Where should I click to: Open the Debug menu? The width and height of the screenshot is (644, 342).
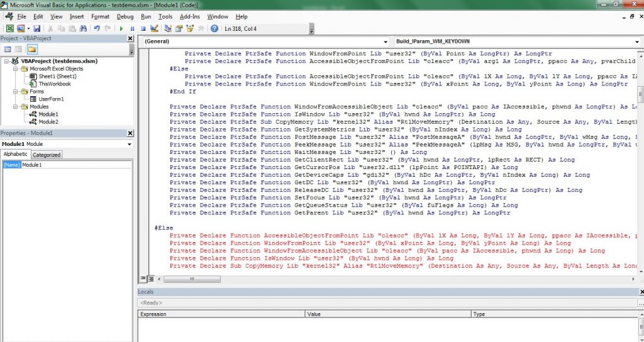(x=125, y=16)
